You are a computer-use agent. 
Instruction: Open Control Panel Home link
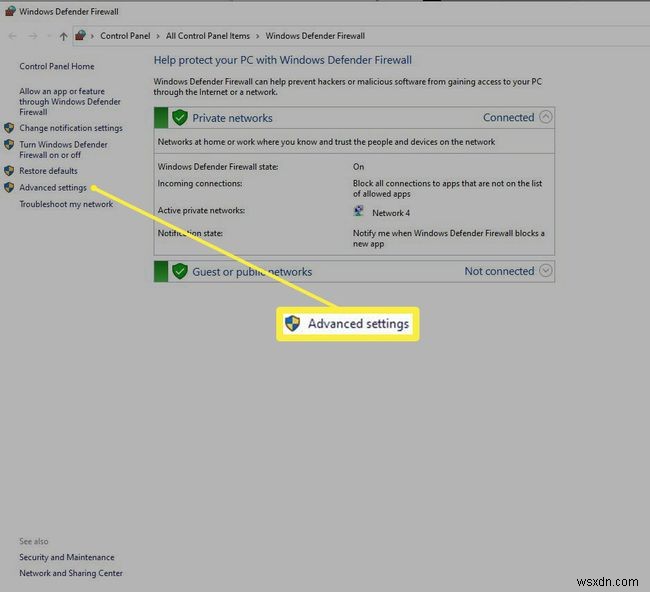57,66
